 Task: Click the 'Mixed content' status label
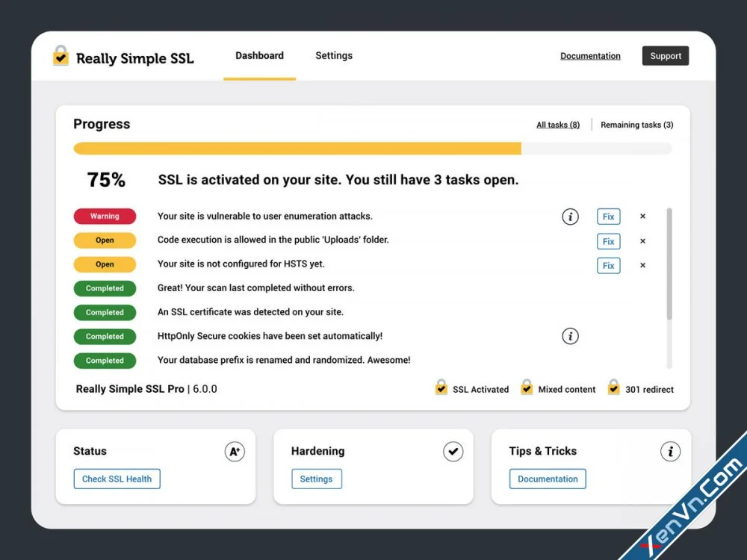(567, 390)
